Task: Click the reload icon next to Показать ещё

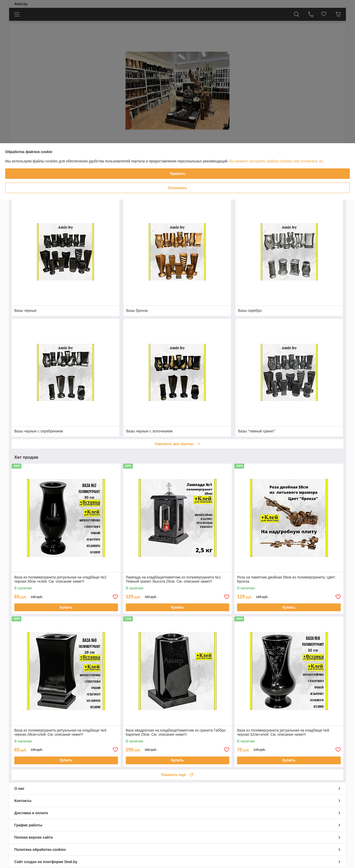Action: 192,775
